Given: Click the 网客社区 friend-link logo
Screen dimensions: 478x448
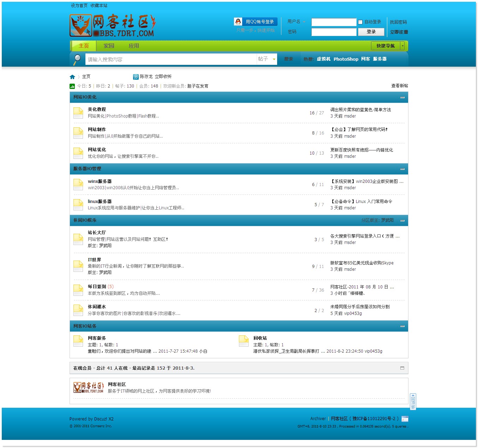Looking at the screenshot, I should click(x=88, y=387).
